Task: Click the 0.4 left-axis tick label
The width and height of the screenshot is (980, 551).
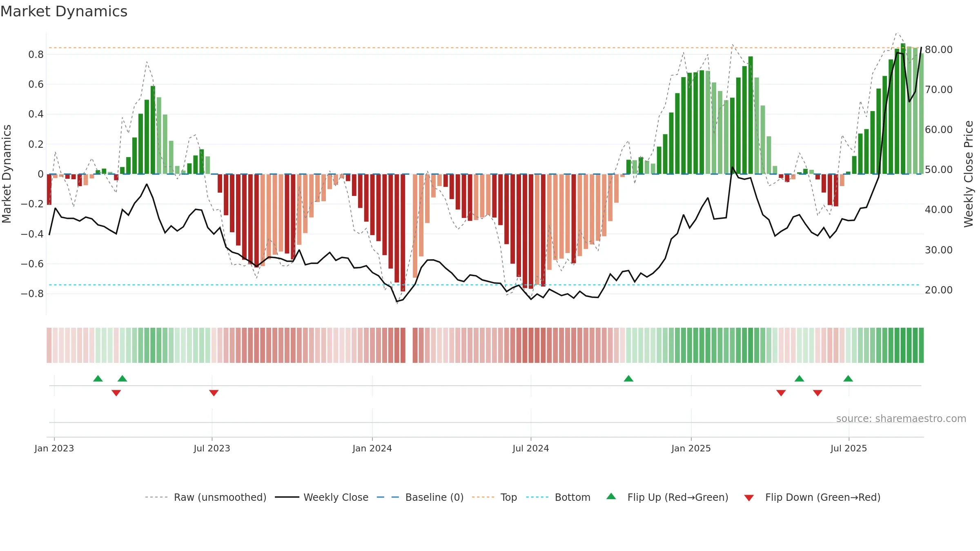Action: pos(36,114)
